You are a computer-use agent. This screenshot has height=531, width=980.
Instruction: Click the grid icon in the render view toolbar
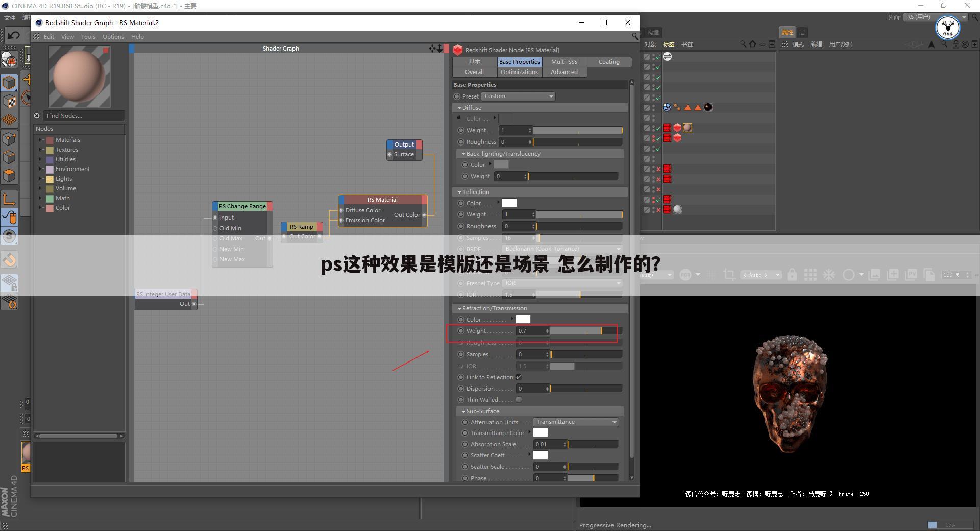[x=811, y=275]
